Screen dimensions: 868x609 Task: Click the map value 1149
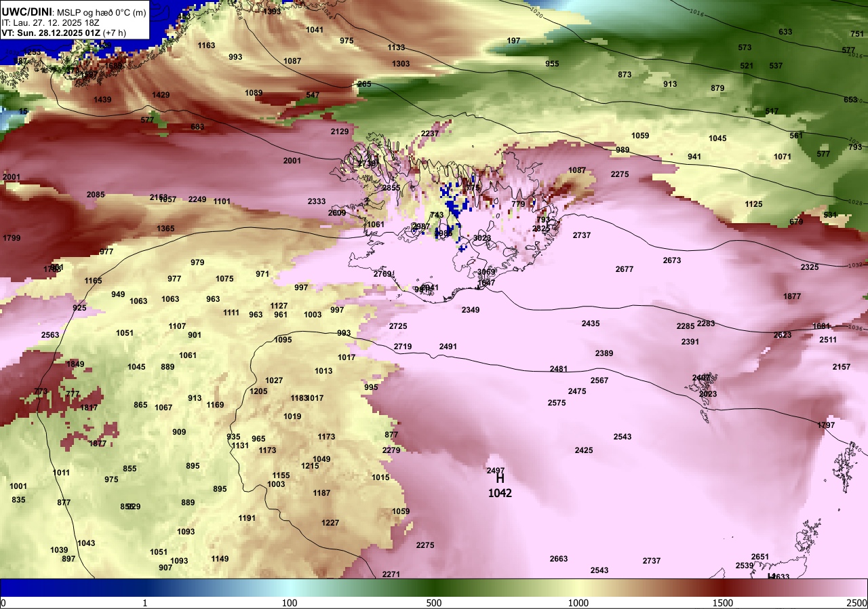click(x=220, y=559)
